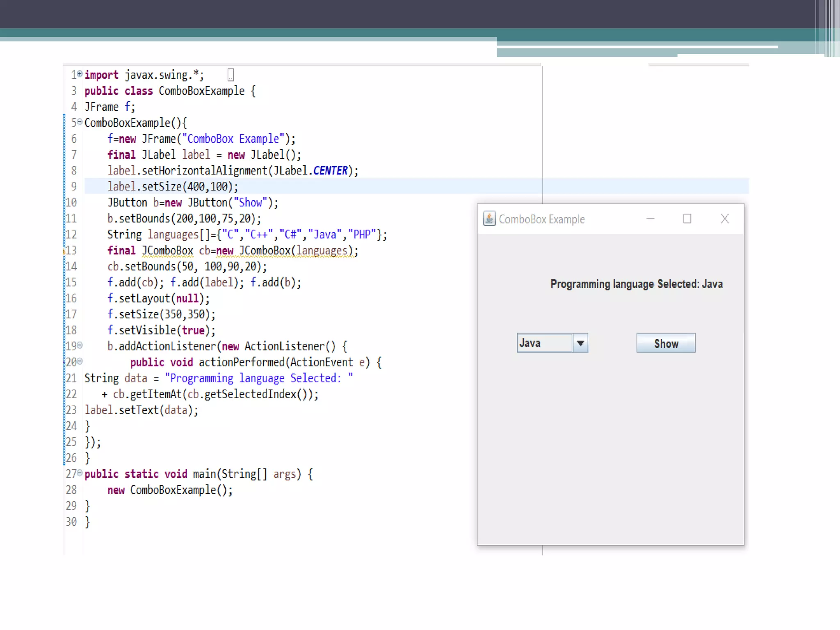Screen dimensions: 840x630
Task: Close the ComboBox Example window
Action: 724,219
